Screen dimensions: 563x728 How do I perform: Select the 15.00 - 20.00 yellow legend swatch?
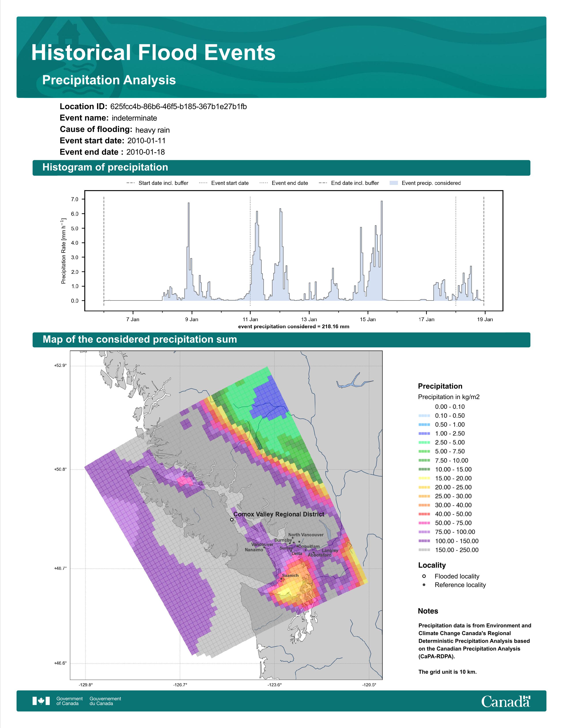(x=424, y=478)
